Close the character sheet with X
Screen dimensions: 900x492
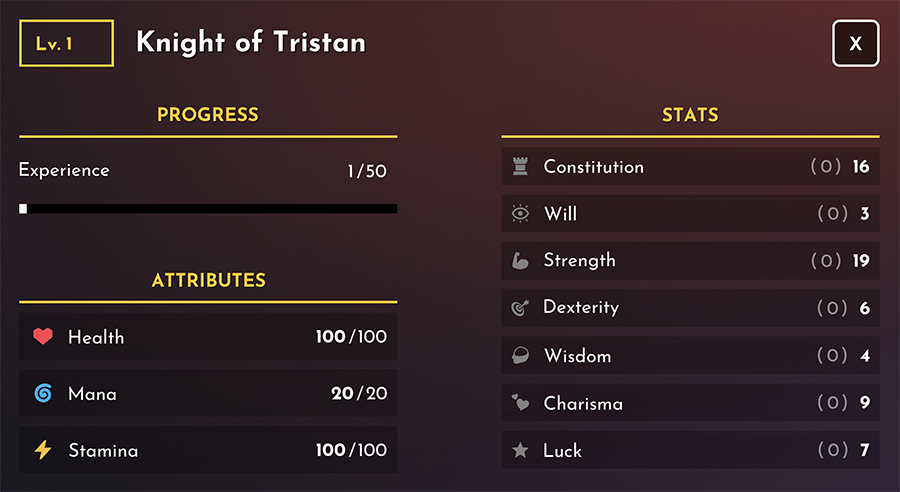pyautogui.click(x=856, y=43)
